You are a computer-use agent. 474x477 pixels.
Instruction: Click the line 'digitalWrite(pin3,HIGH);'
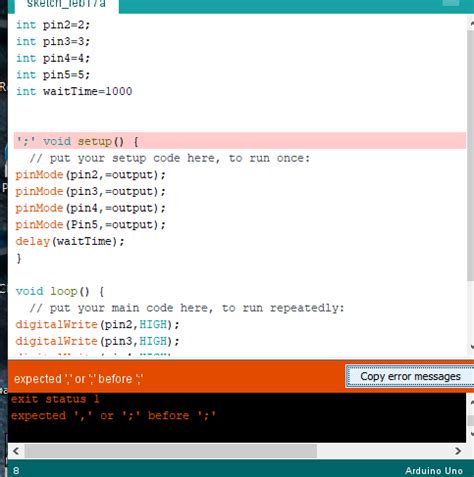pos(97,341)
